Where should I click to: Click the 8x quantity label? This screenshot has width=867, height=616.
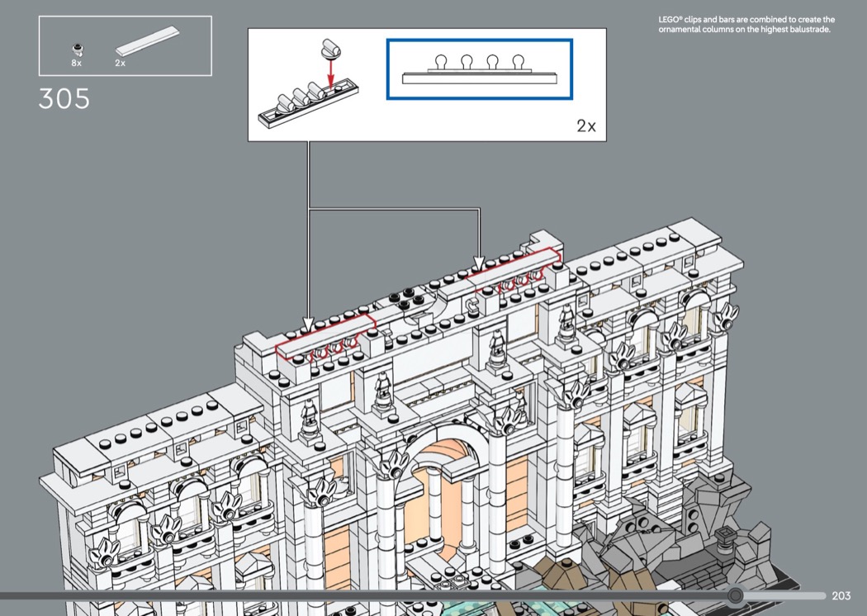pos(76,64)
